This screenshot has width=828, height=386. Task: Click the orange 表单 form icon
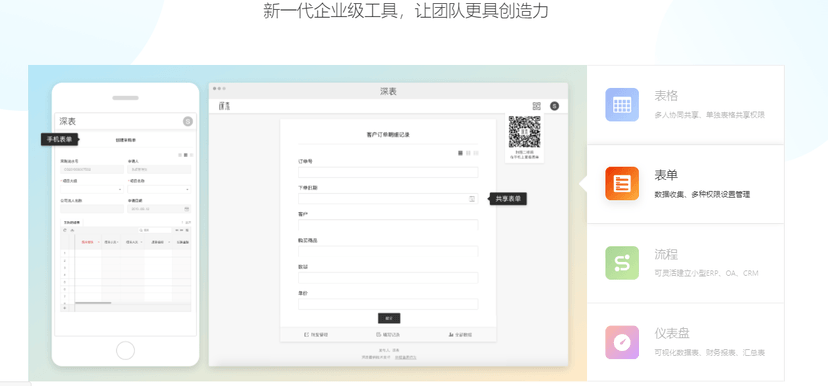coord(622,183)
